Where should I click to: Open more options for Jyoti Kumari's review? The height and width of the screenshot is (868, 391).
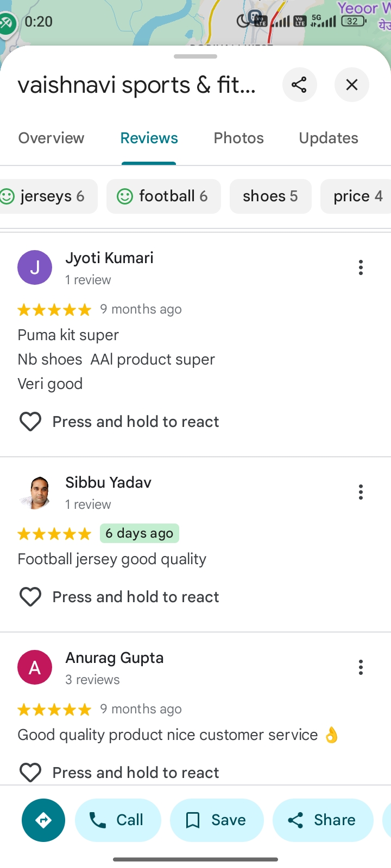coord(361,267)
